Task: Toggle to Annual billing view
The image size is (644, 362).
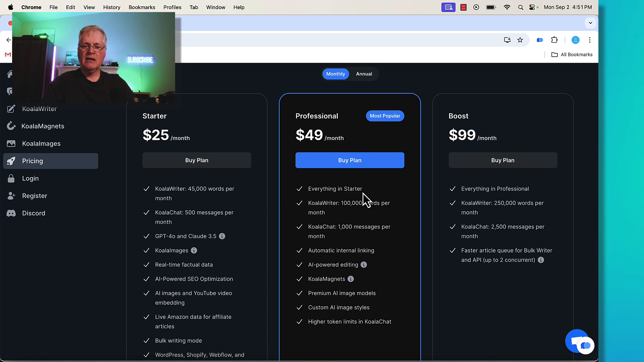Action: [364, 74]
